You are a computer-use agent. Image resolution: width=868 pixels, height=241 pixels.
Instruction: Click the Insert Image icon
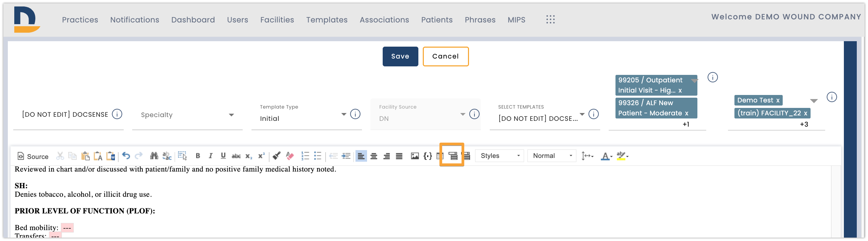coord(415,156)
